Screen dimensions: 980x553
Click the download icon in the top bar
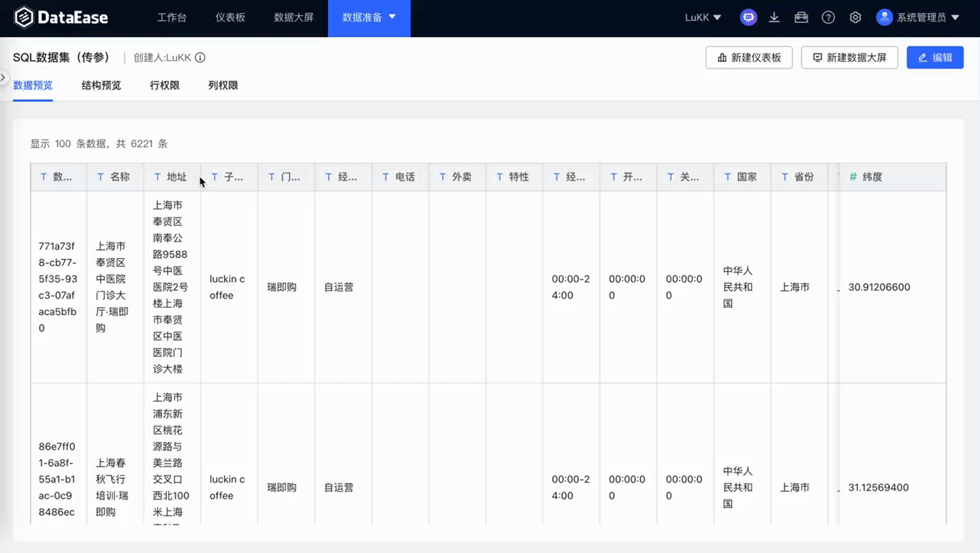(x=774, y=16)
